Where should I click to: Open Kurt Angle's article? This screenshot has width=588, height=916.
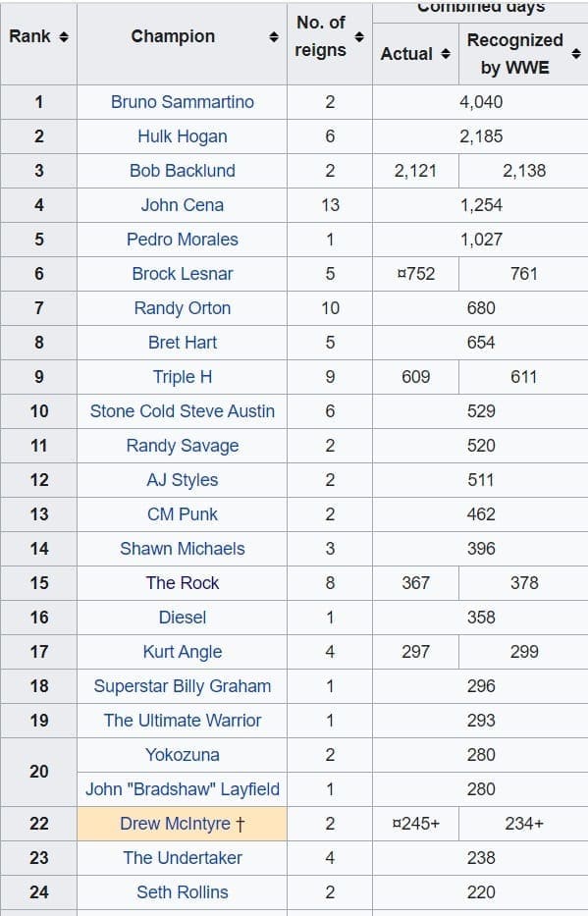coord(181,652)
